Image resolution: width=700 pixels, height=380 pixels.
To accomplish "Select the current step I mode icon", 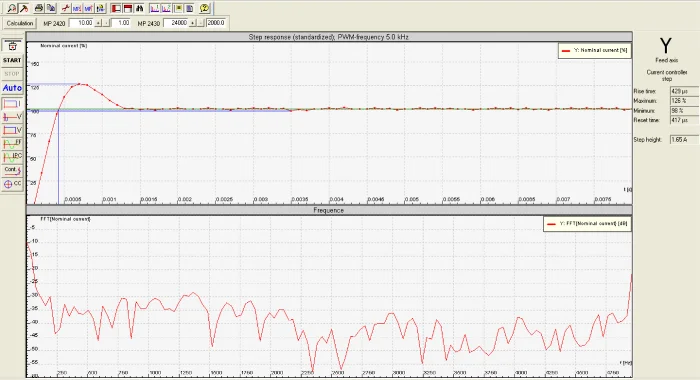I will (x=12, y=104).
